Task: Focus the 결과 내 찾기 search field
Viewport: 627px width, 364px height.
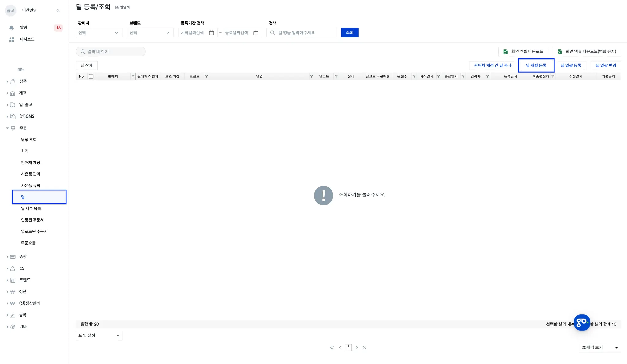Action: [111, 51]
